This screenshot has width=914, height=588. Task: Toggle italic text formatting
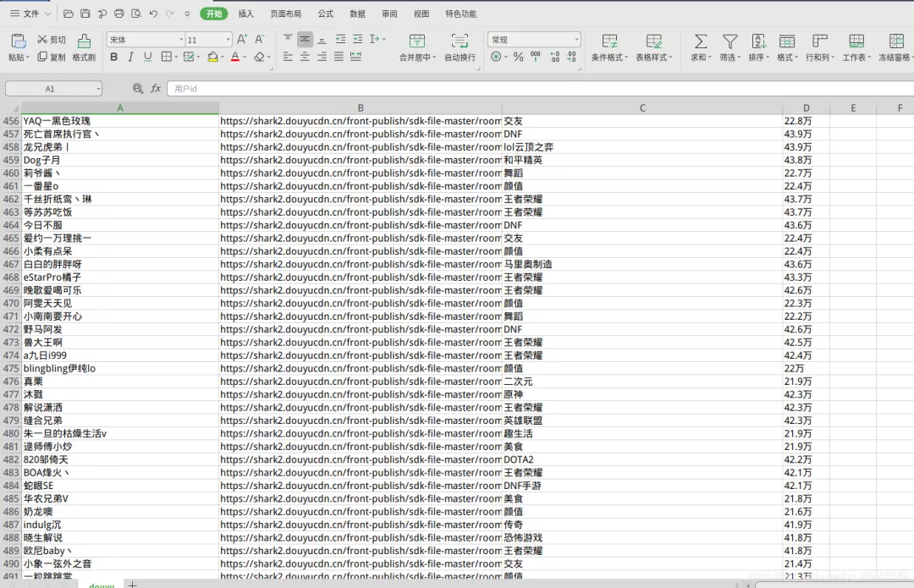[130, 58]
